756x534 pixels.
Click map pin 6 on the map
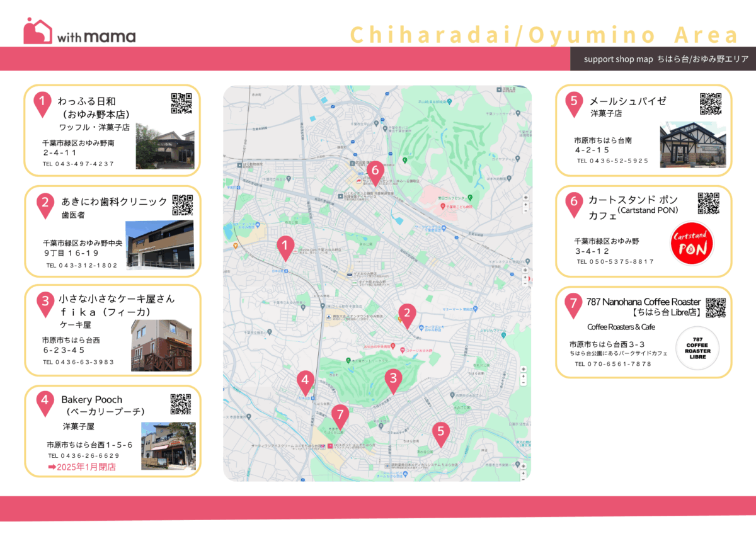click(375, 171)
